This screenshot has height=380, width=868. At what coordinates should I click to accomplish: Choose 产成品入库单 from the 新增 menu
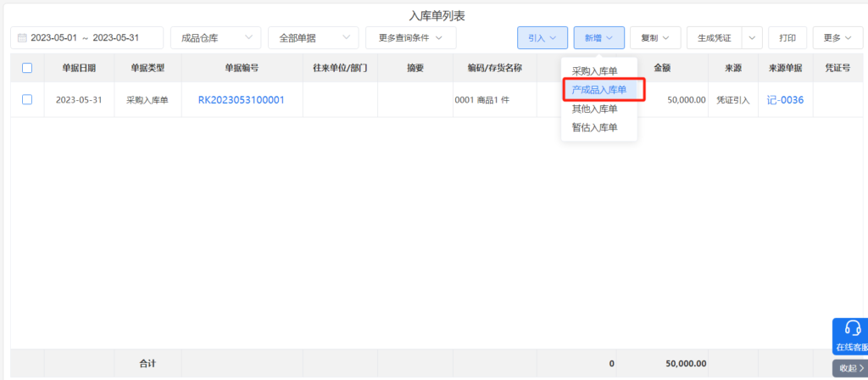[x=599, y=90]
